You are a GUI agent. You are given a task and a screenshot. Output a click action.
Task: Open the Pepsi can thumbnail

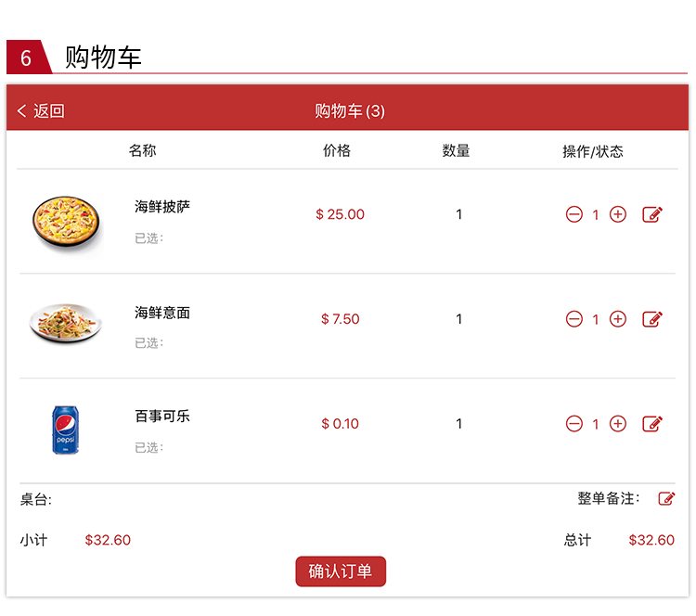coord(65,430)
